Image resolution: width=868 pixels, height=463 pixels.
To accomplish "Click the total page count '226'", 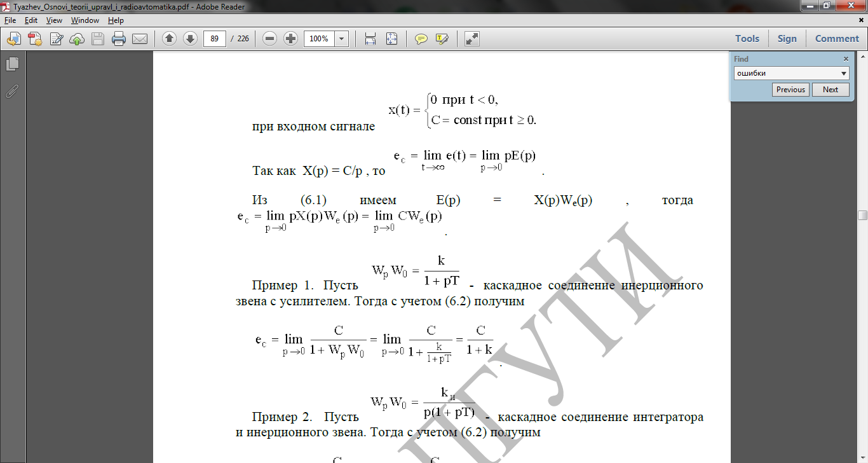I will tap(243, 39).
